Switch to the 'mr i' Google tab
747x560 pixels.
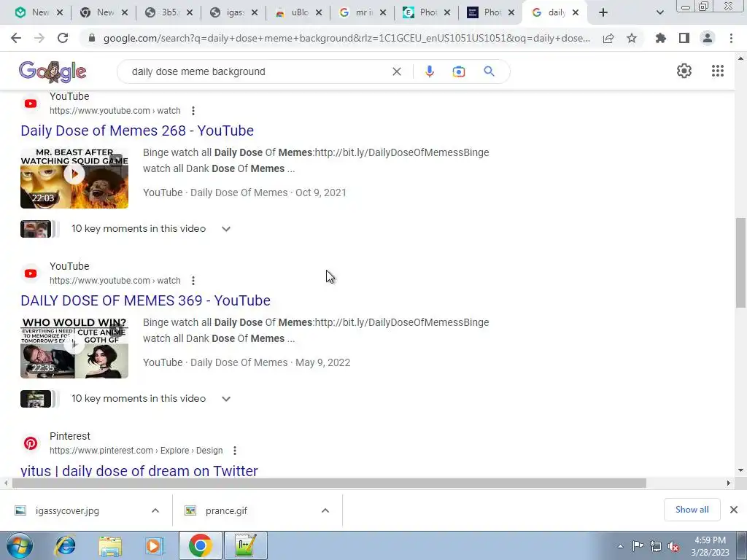pyautogui.click(x=363, y=12)
